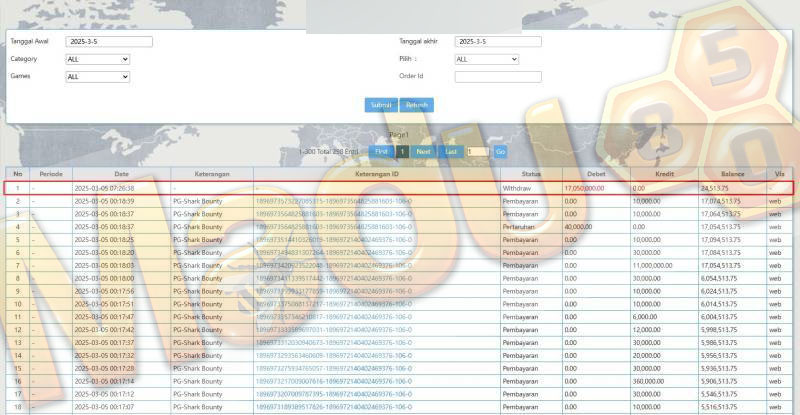Expand the Games dropdown
This screenshot has height=415, width=800.
[97, 77]
